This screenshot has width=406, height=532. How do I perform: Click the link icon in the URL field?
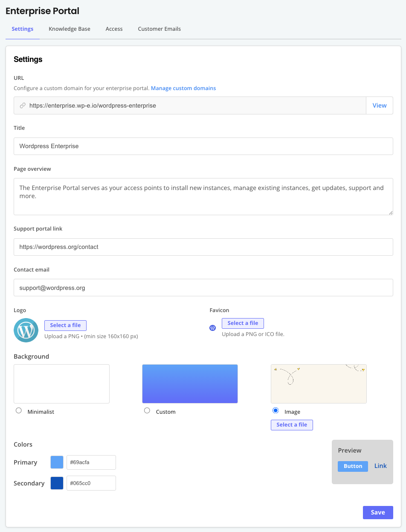click(x=23, y=105)
